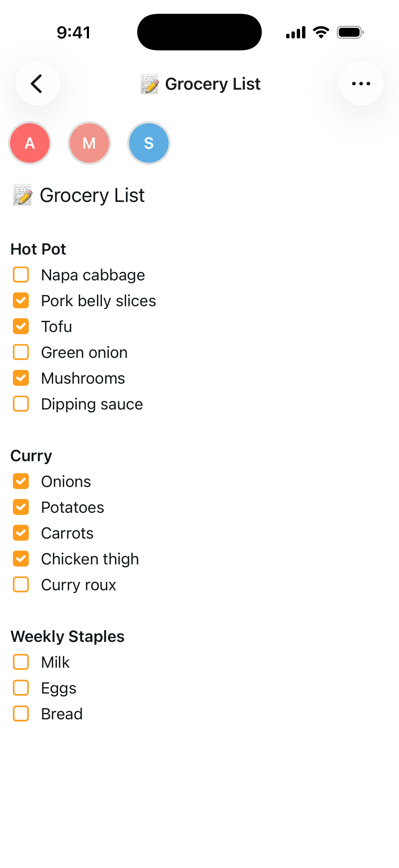Mark Milk as bought
Viewport: 399px width, 868px height.
click(21, 662)
